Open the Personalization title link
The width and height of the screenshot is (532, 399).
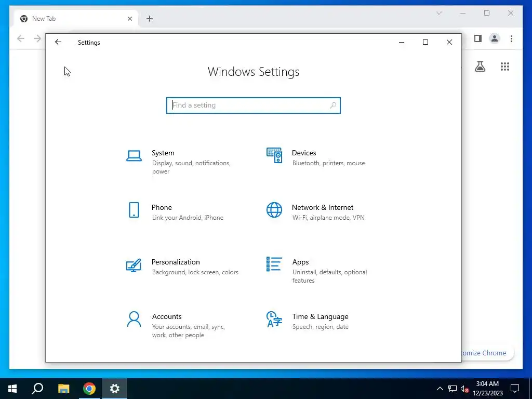coord(176,262)
